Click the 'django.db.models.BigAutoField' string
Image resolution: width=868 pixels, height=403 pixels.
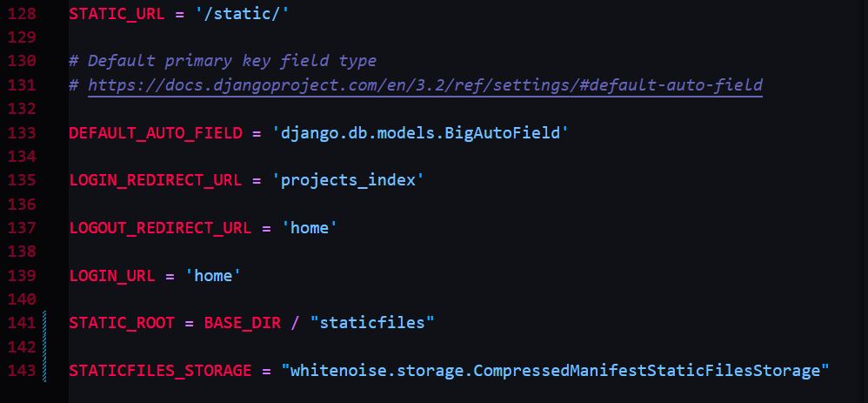[x=421, y=133]
